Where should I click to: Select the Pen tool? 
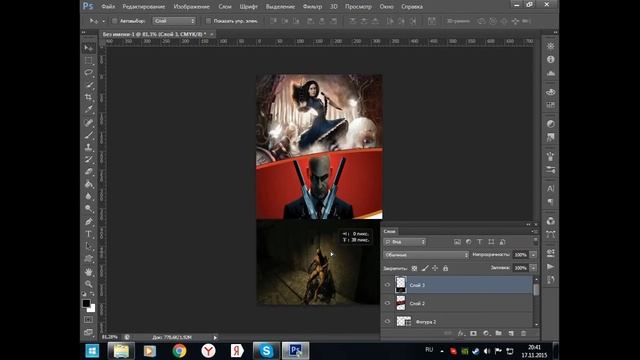[x=89, y=222]
